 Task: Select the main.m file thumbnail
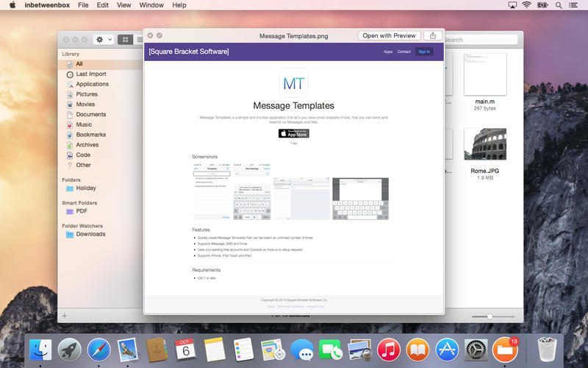pyautogui.click(x=485, y=74)
